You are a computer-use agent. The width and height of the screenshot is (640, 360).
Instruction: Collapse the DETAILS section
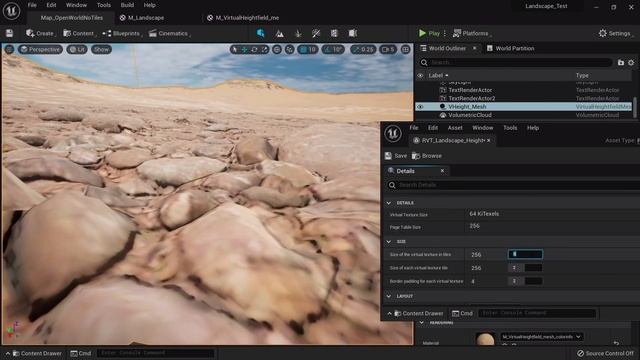tap(389, 203)
